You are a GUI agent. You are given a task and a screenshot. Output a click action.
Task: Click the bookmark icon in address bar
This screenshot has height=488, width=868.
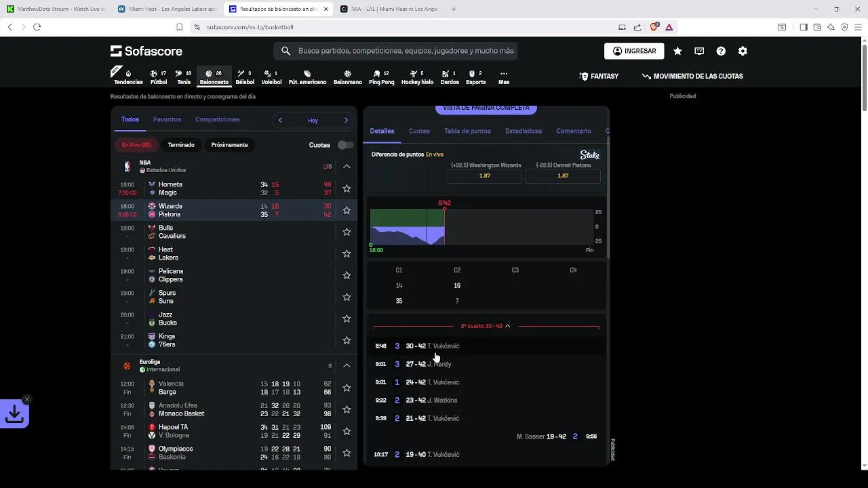[180, 27]
